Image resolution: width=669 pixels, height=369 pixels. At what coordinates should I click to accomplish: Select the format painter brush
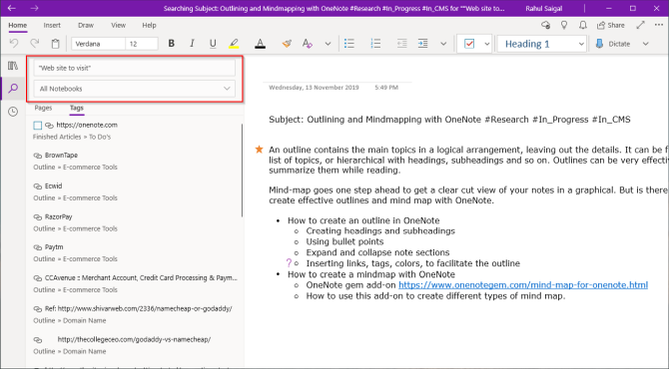(287, 44)
